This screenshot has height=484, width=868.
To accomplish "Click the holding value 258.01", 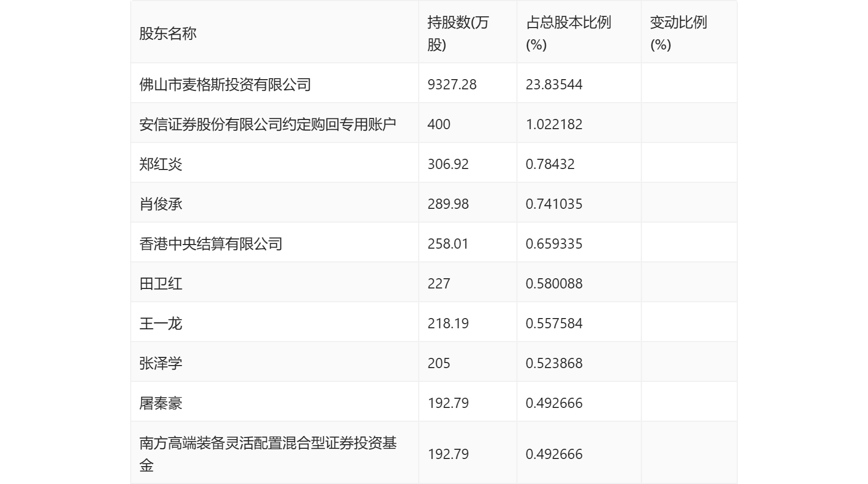I will click(448, 244).
